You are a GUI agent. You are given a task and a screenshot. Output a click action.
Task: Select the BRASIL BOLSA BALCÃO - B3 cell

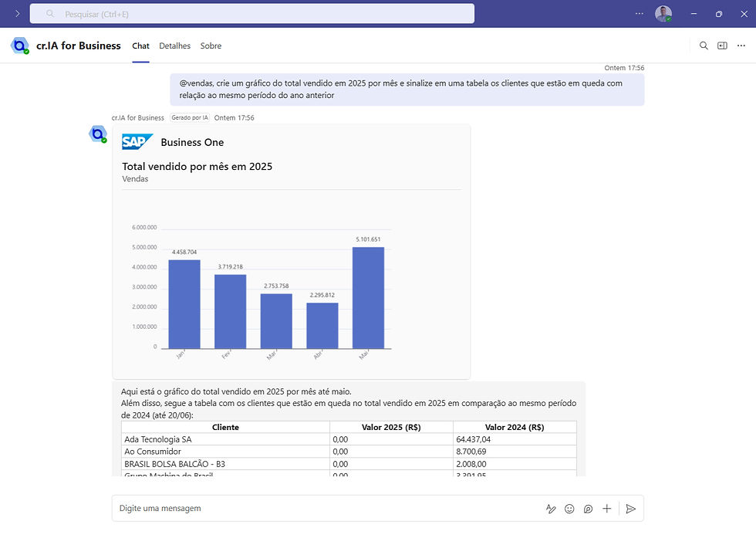pyautogui.click(x=225, y=464)
